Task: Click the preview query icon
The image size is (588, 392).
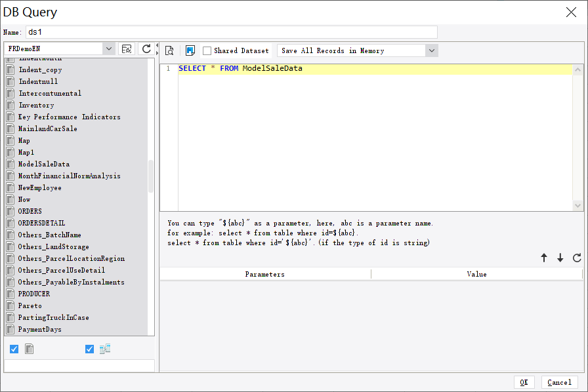Action: [169, 50]
